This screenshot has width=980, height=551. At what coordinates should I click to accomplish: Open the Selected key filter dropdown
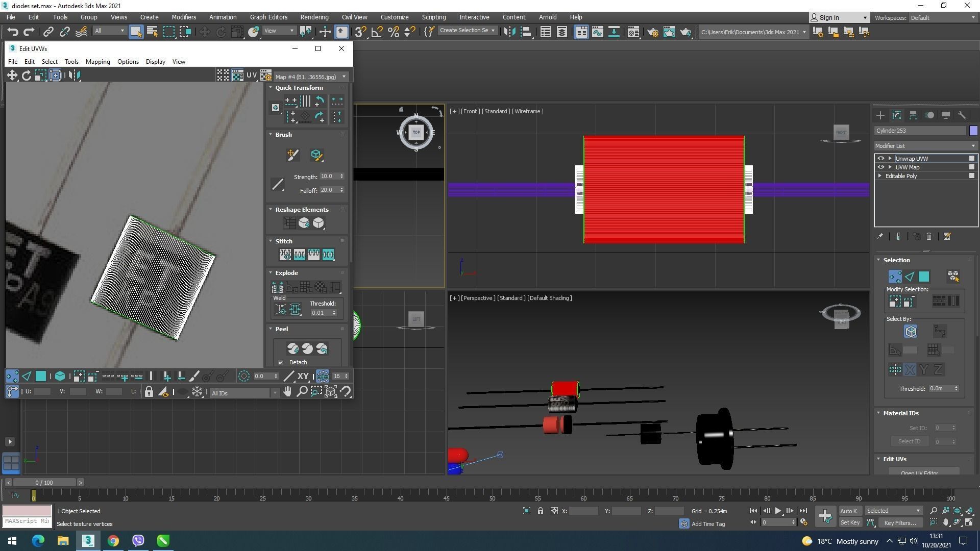pos(893,511)
